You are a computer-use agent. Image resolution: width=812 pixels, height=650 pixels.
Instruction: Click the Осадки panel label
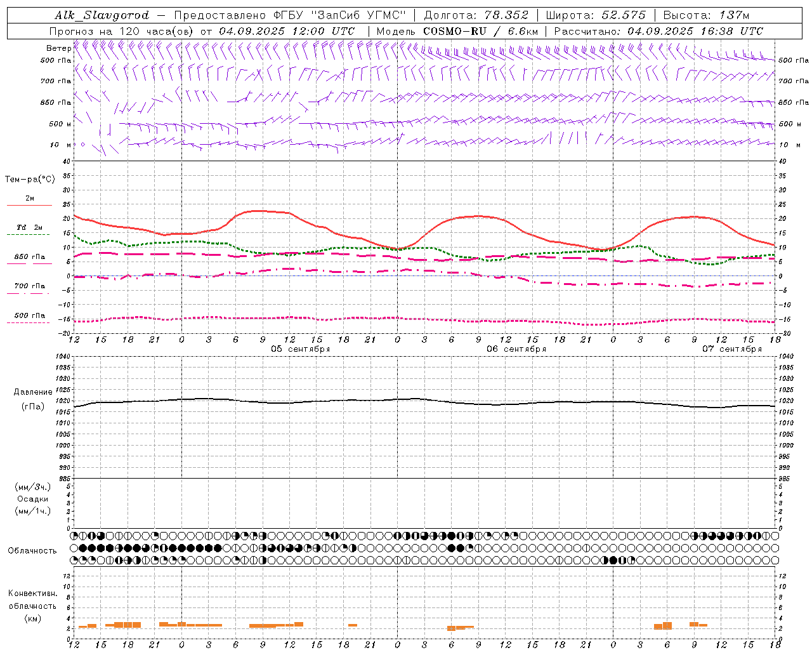32,499
